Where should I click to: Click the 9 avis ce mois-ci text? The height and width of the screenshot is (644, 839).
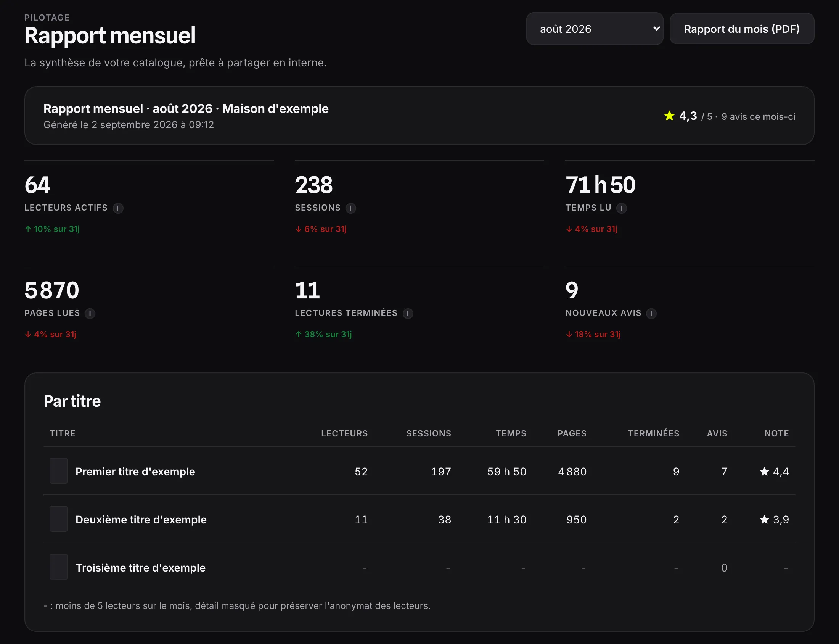(x=758, y=116)
